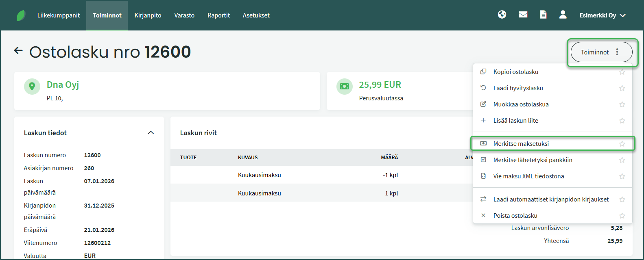The height and width of the screenshot is (260, 644).
Task: Go back using the left arrow
Action: coord(18,51)
